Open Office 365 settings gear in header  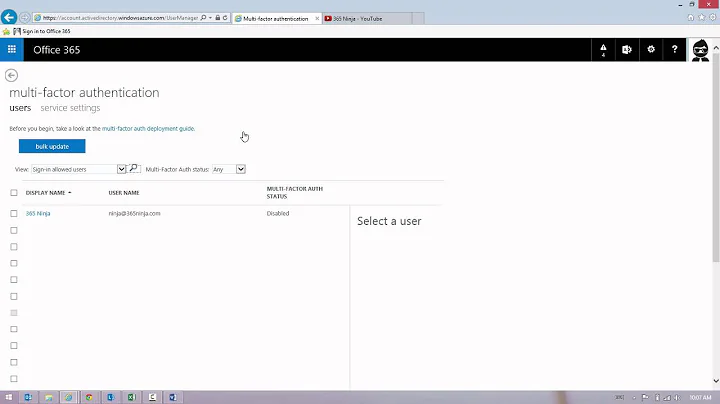coord(651,50)
